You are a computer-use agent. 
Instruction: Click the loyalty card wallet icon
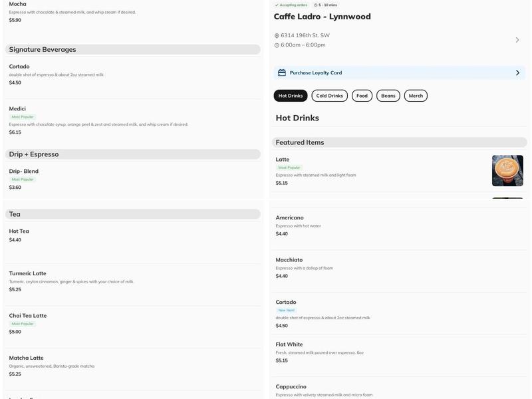click(282, 72)
